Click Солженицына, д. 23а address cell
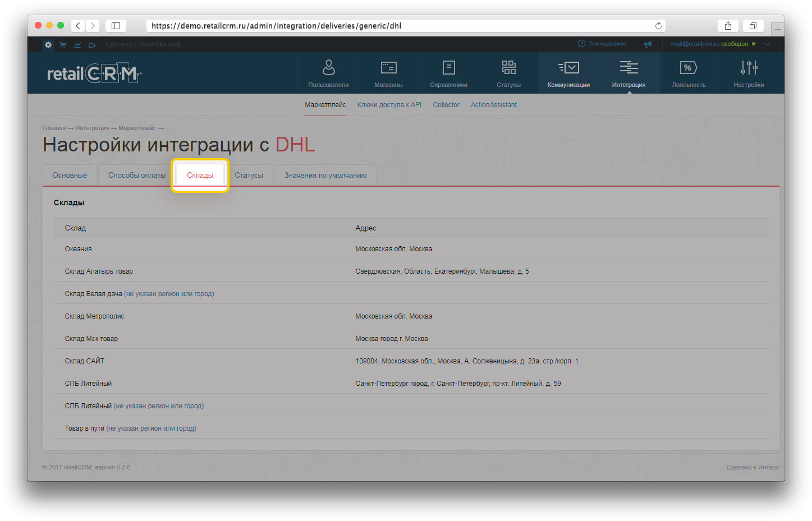The image size is (812, 521). [467, 361]
